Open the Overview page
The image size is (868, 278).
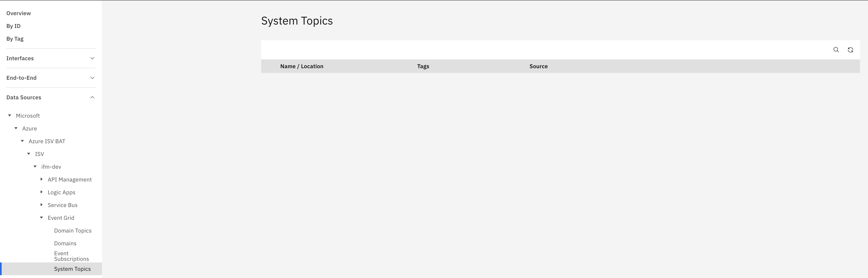tap(19, 13)
